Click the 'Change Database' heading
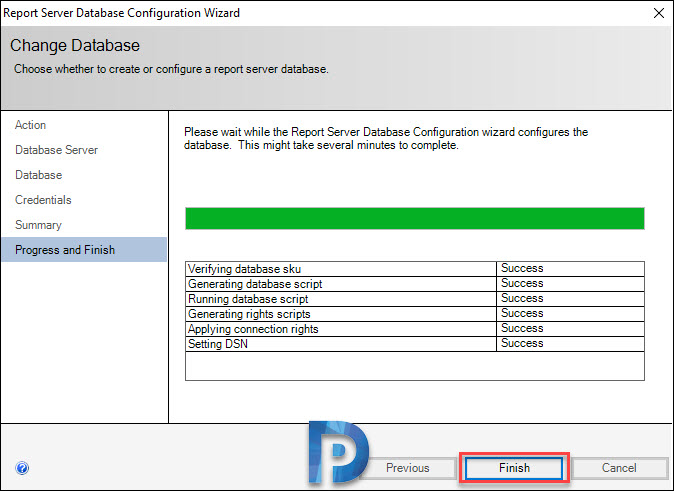Screen dimensions: 674x491 pos(75,45)
